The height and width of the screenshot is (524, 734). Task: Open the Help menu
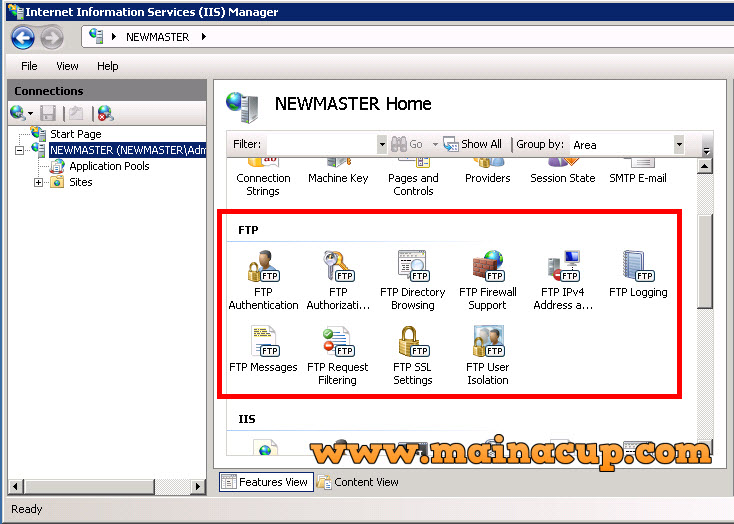click(x=108, y=66)
